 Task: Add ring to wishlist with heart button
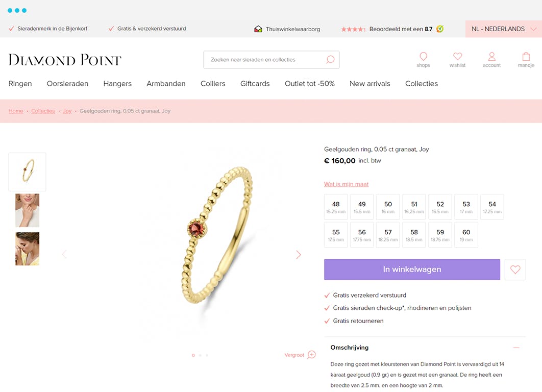[515, 269]
